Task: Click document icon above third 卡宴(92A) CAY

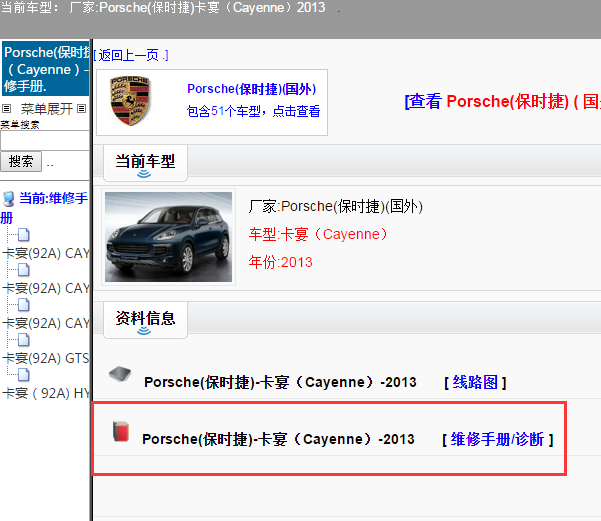Action: (x=24, y=305)
